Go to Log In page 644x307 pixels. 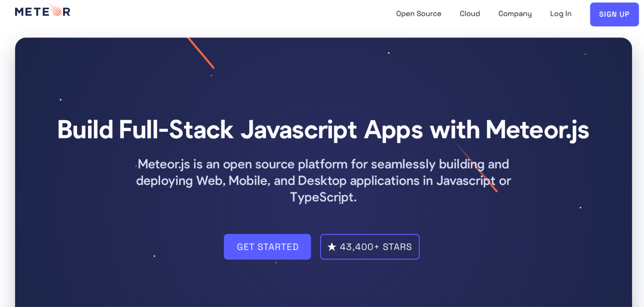click(x=561, y=14)
